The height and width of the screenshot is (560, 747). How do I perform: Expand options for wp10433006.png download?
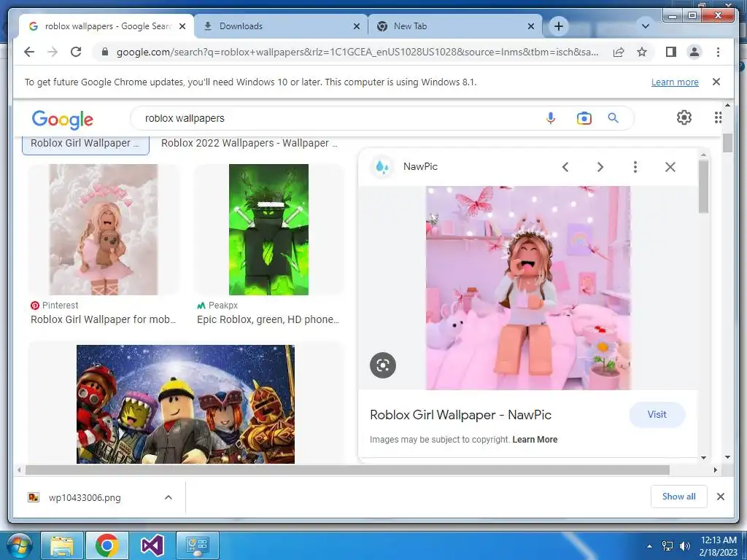click(169, 497)
